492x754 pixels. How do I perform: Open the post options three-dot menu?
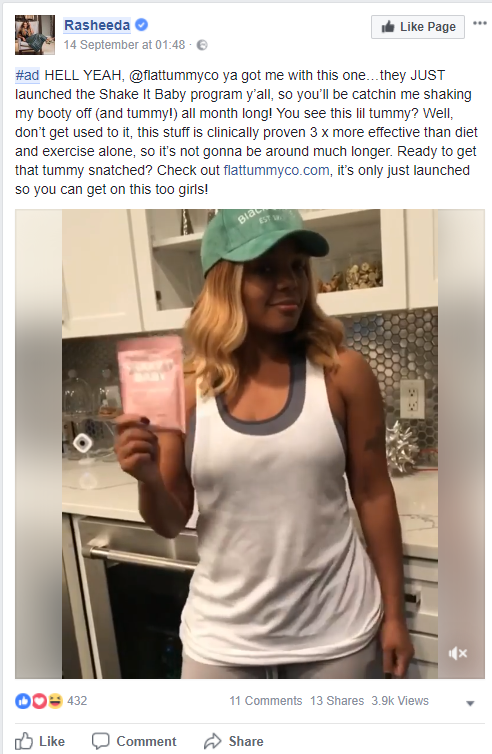point(479,23)
